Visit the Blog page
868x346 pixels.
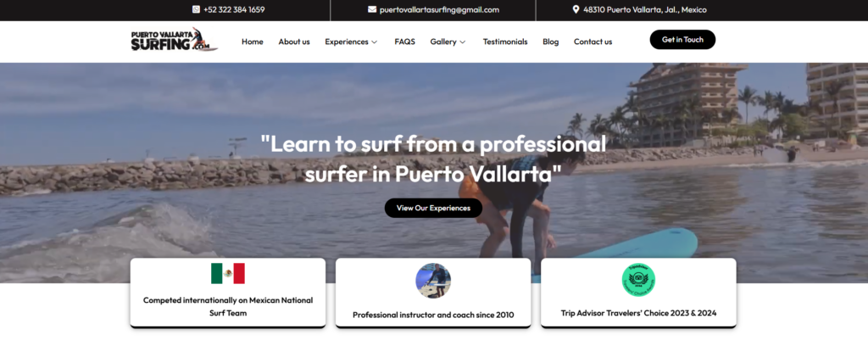pyautogui.click(x=551, y=42)
